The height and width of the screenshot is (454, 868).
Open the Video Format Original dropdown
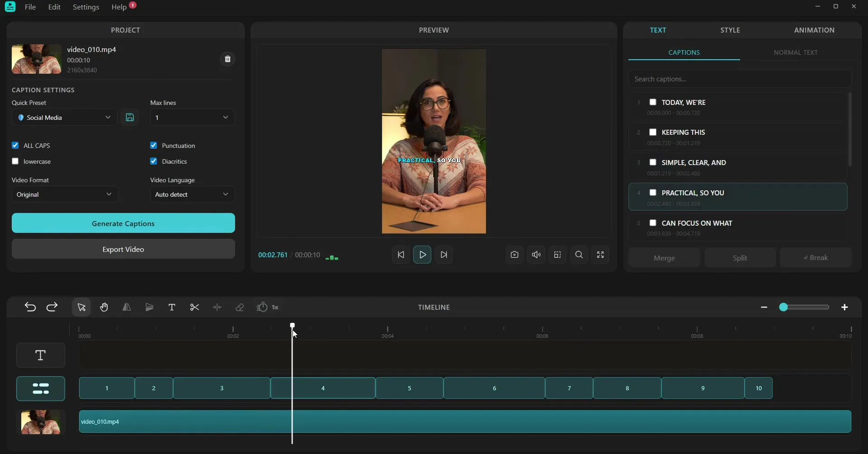click(65, 194)
